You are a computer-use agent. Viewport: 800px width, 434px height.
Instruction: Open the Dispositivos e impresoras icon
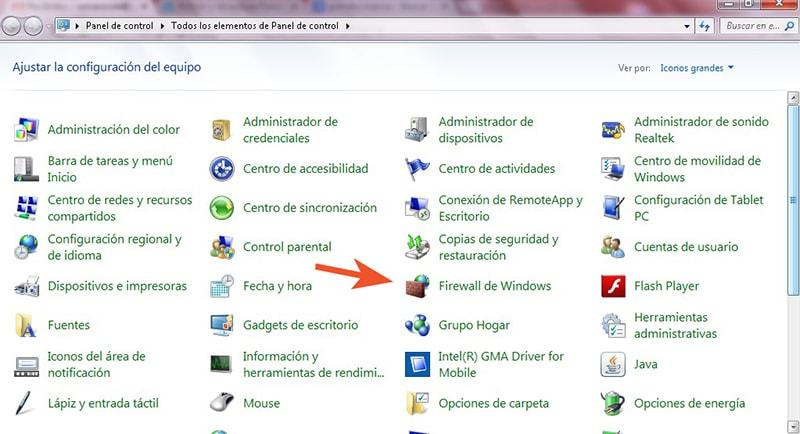[x=26, y=286]
